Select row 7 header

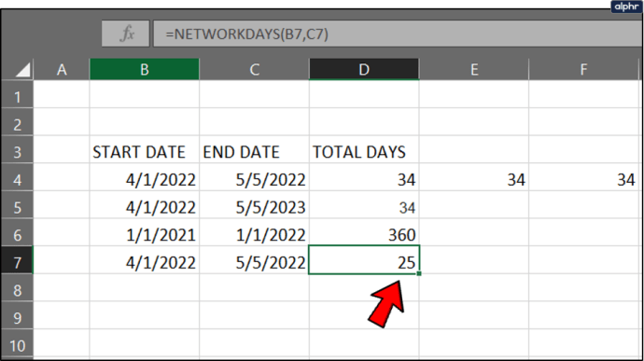(x=17, y=262)
